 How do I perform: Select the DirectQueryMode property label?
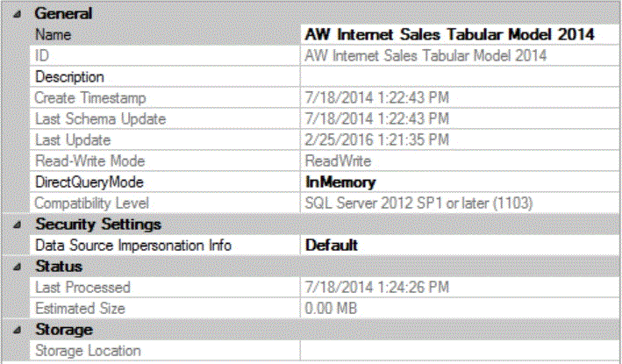click(89, 182)
